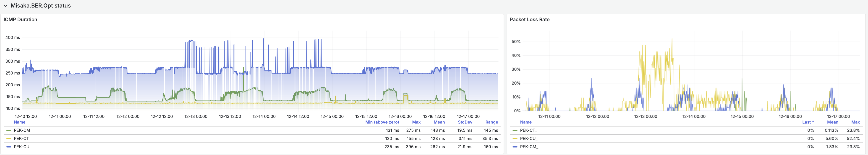Viewport: 868px width, 155px height.
Task: Click the Misaka.BER.Opt status row title
Action: click(40, 6)
